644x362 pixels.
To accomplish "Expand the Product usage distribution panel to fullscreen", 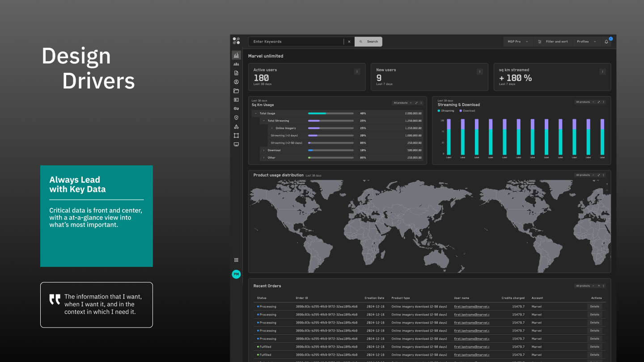I will coord(599,175).
